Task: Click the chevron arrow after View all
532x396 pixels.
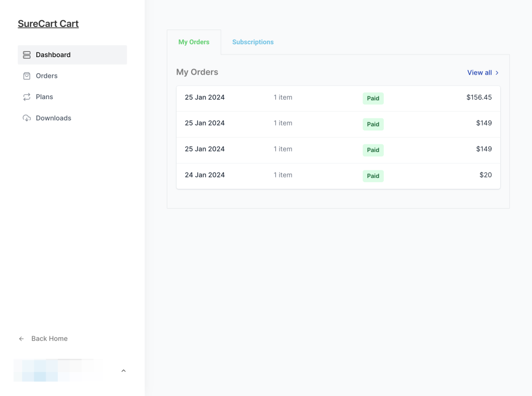Action: 497,73
